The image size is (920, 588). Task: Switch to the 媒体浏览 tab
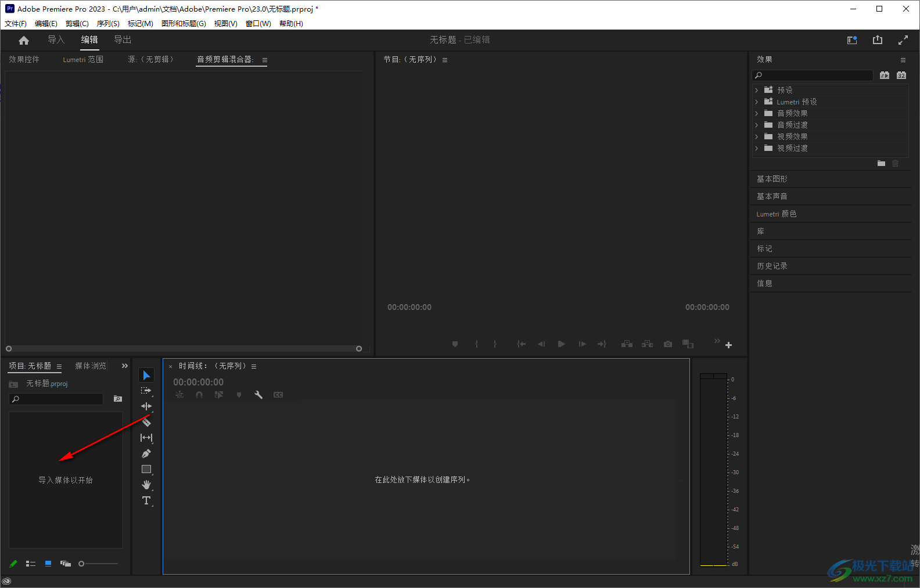point(91,366)
